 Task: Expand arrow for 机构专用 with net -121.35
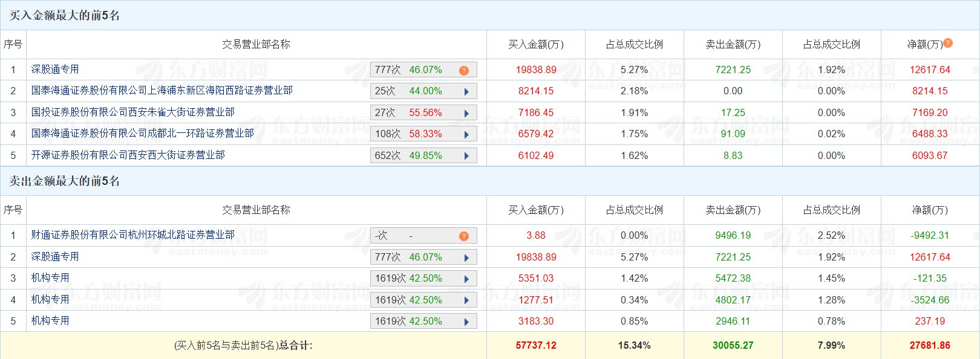466,279
